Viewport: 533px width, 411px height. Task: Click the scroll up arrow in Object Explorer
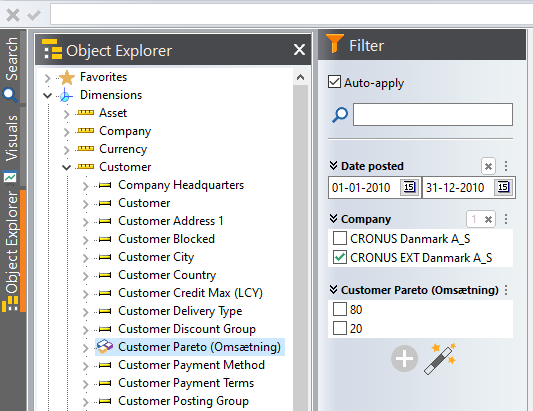pos(300,78)
